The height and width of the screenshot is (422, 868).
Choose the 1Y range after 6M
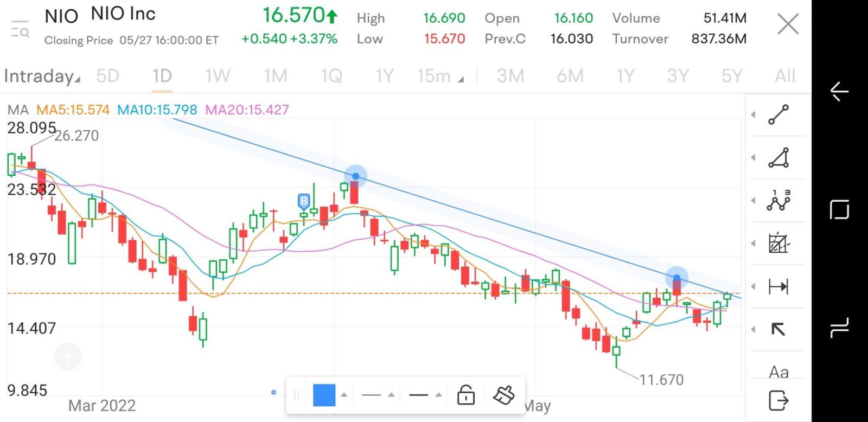click(626, 76)
